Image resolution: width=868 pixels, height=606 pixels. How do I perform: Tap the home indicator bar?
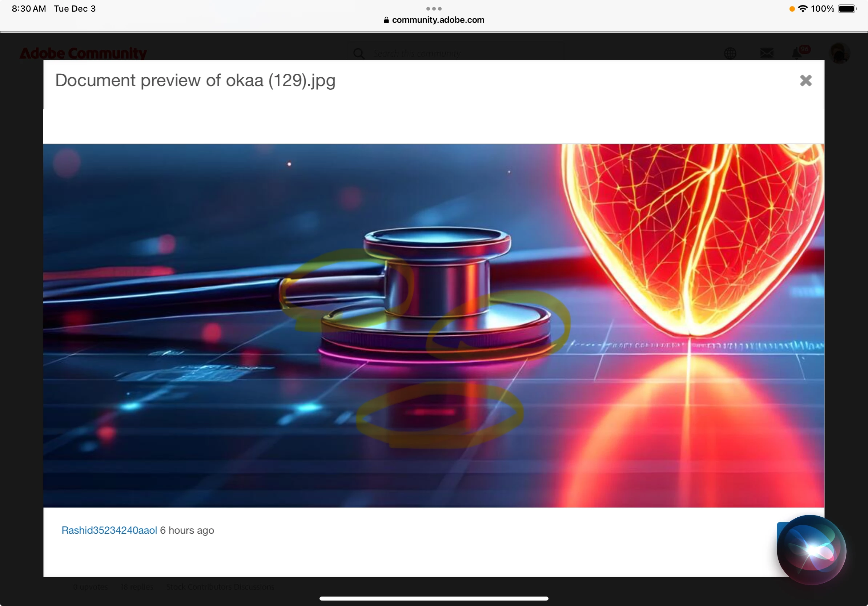[x=434, y=598]
